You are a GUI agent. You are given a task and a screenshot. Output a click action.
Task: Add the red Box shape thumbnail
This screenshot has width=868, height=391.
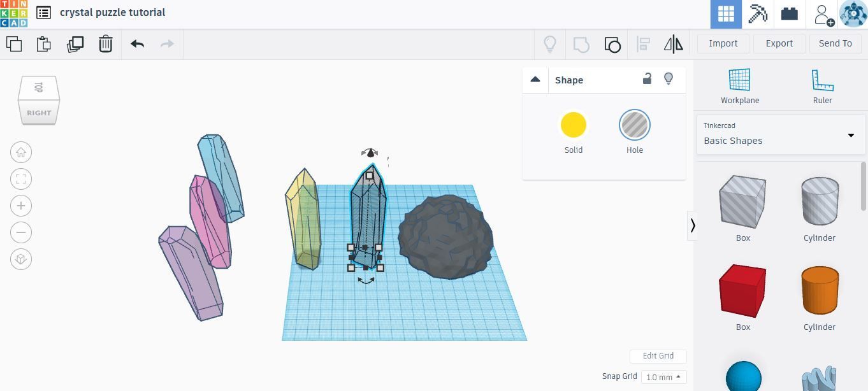pyautogui.click(x=742, y=291)
